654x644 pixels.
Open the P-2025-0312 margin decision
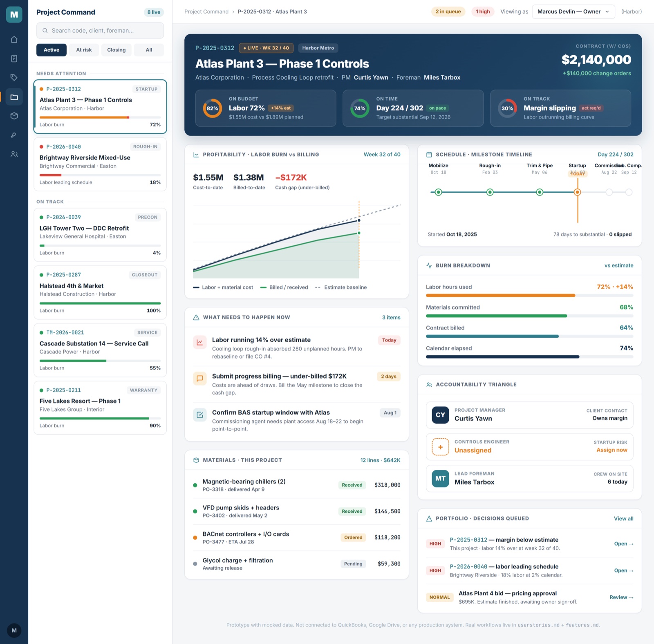tap(624, 544)
